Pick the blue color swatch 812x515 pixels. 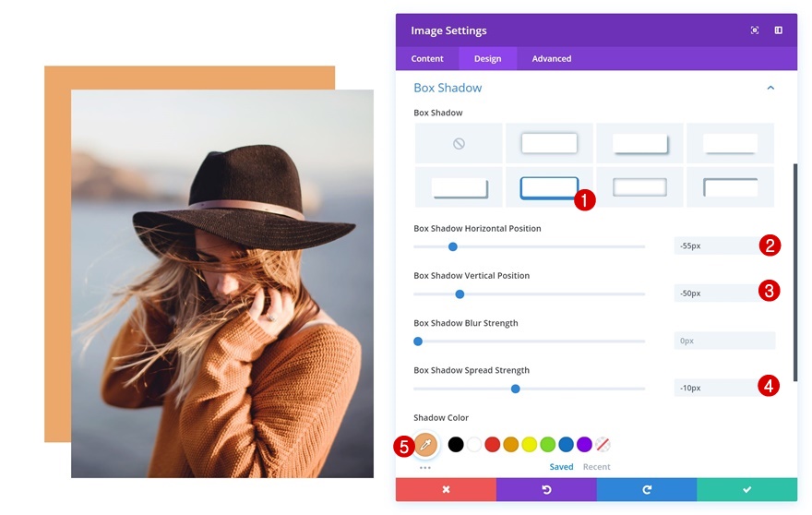coord(566,444)
